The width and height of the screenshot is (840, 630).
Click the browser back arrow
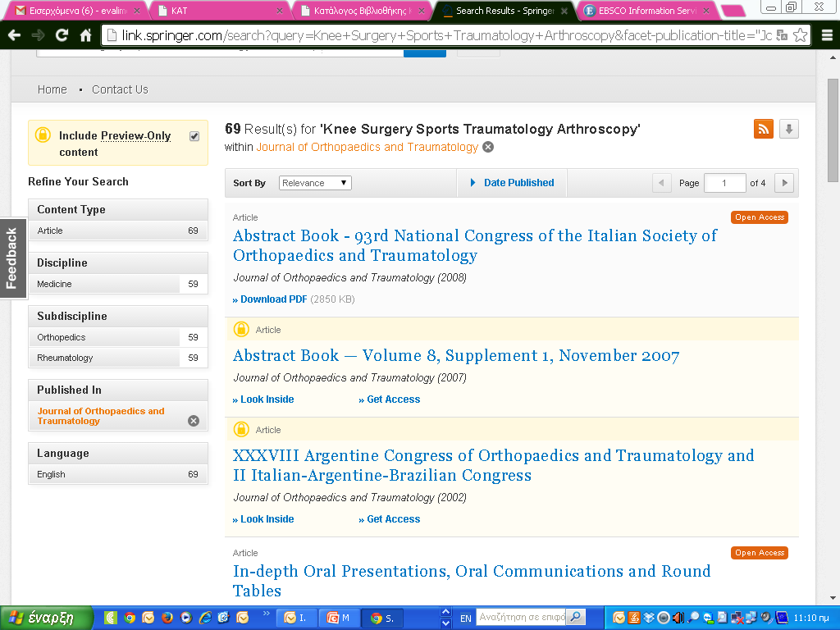tap(15, 35)
